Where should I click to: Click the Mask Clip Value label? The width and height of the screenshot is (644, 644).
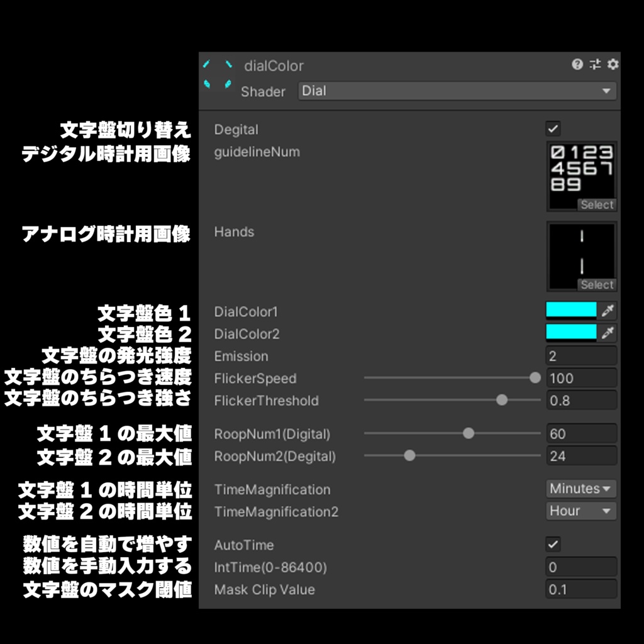(x=265, y=590)
